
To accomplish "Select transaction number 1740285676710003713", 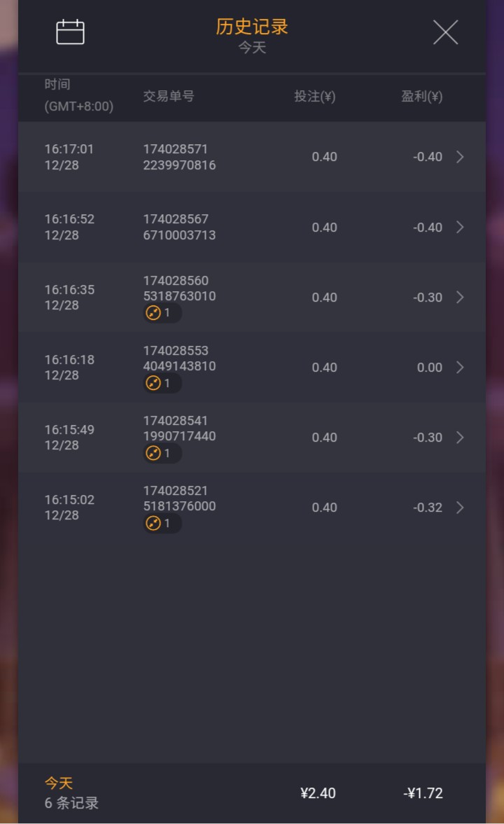I will (x=179, y=227).
